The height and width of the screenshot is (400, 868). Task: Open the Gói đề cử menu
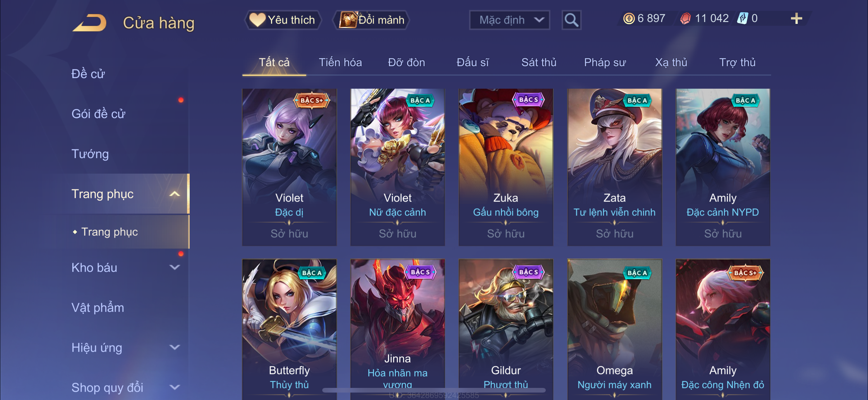98,114
